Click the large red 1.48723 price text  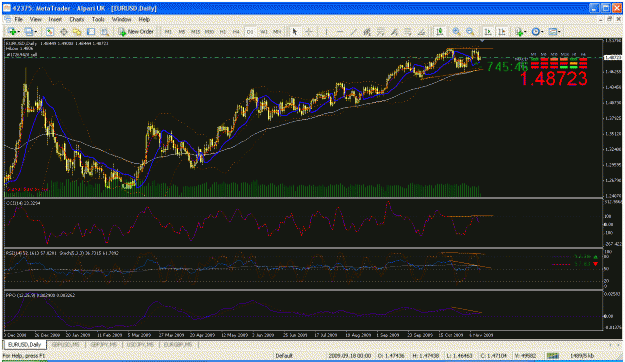tap(554, 79)
